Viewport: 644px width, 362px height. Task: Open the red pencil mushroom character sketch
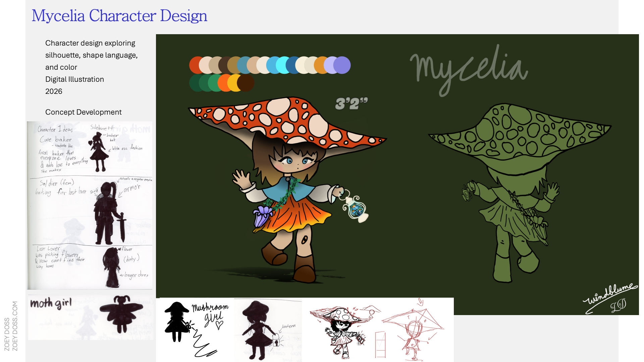point(378,330)
